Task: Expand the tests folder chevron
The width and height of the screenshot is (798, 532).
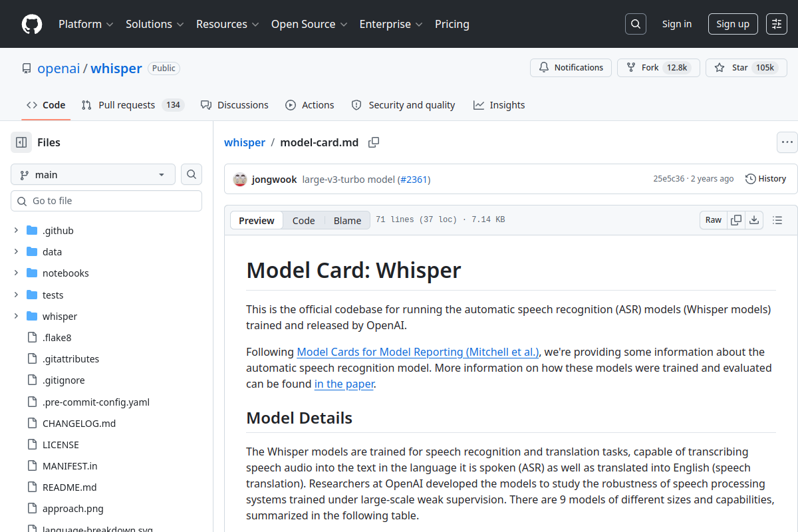Action: [16, 295]
